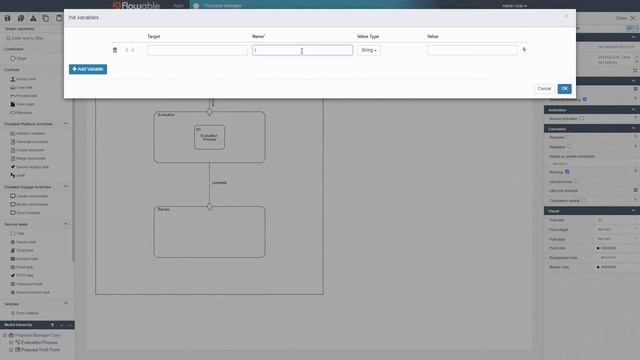
Task: Toggle Manual activation checkbox
Action: click(581, 118)
